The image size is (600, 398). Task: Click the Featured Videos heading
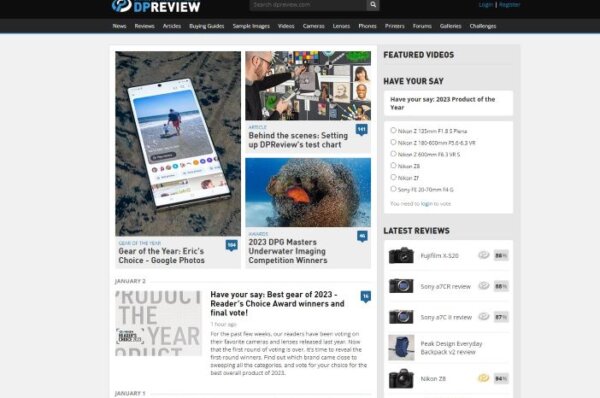coord(419,55)
